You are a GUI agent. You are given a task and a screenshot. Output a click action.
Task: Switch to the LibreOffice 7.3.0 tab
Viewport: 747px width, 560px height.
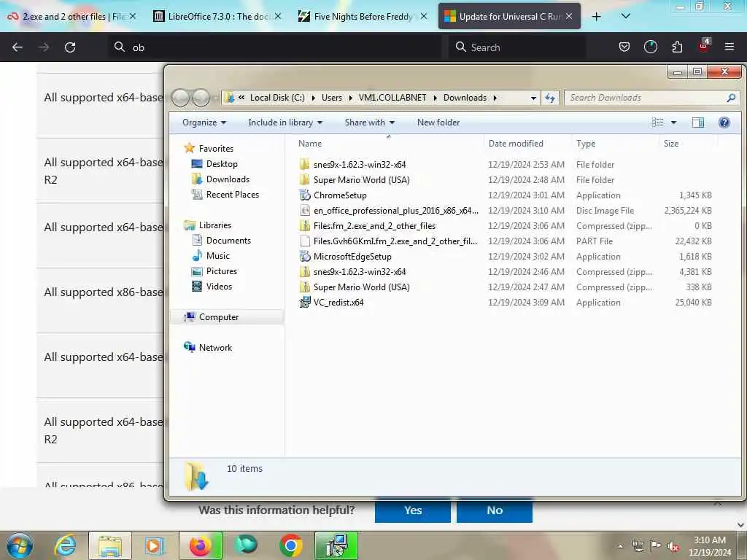[217, 16]
